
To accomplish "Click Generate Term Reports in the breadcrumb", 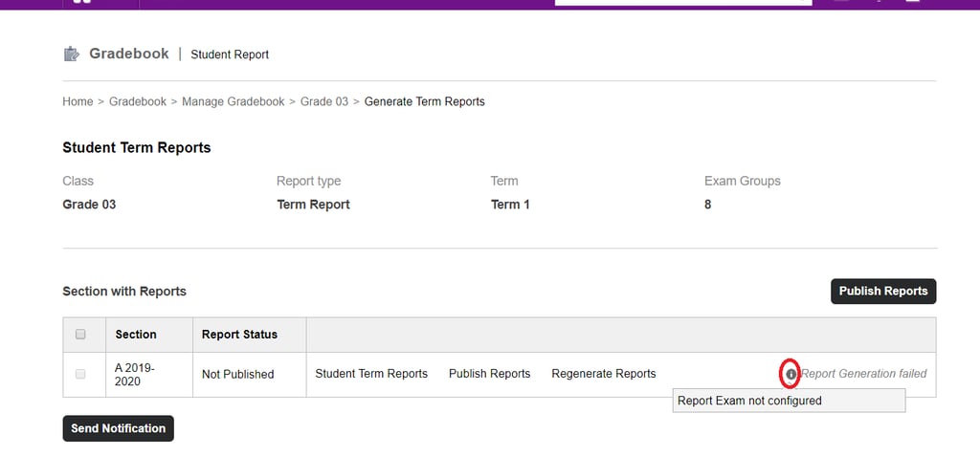I will pos(424,101).
